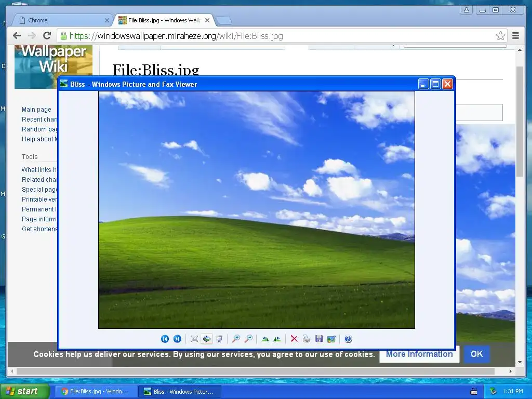Image resolution: width=532 pixels, height=399 pixels.
Task: Click the 1:31 PM taskbar clock
Action: tap(513, 392)
